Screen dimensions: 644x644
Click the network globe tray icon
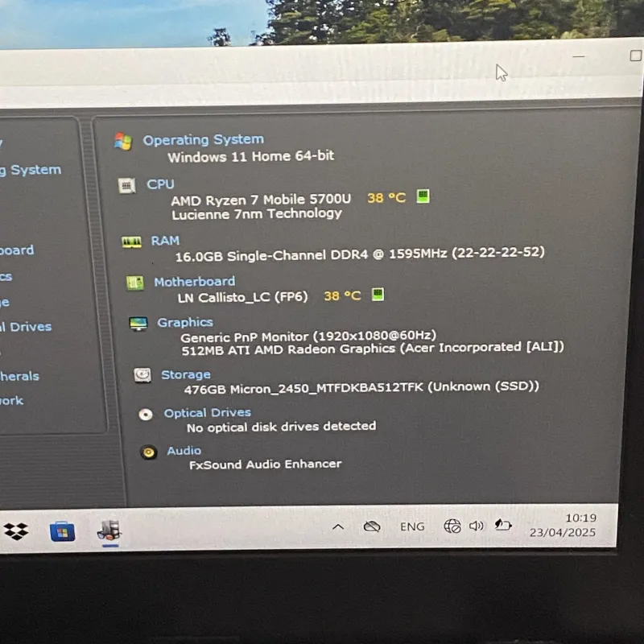(x=452, y=526)
